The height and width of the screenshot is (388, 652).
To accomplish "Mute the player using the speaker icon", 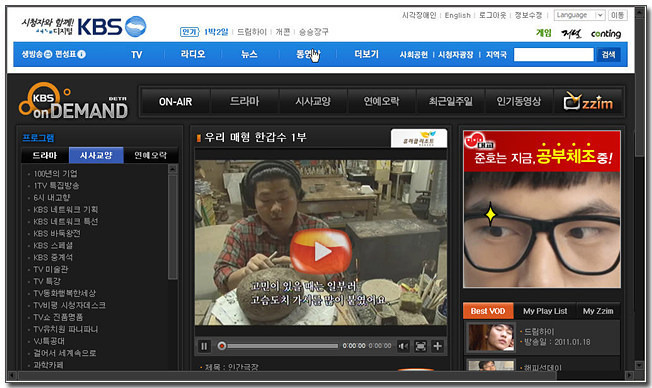I will pyautogui.click(x=403, y=346).
